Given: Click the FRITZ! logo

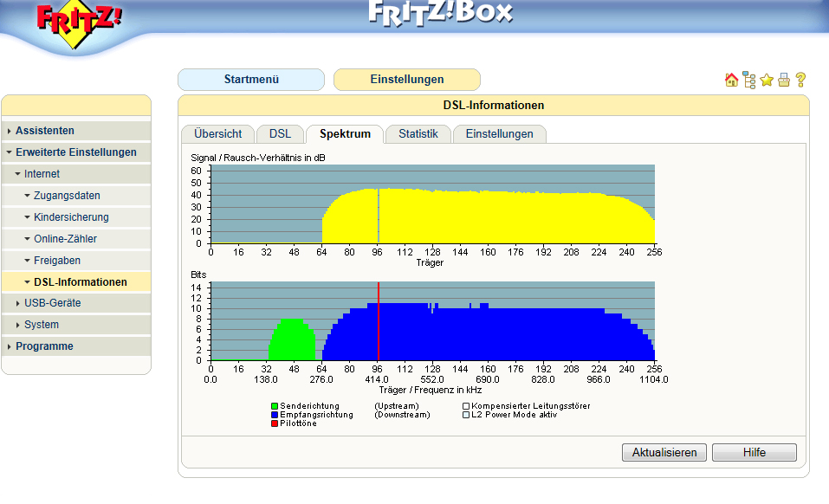Looking at the screenshot, I should 80,25.
